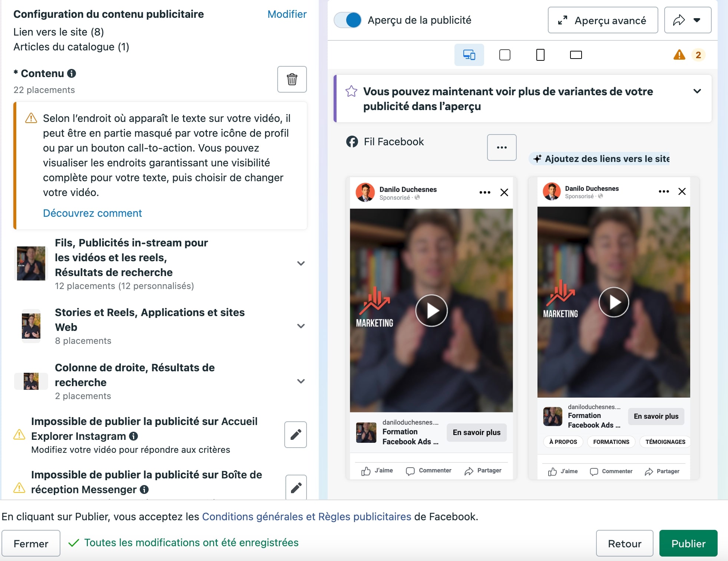Viewport: 728px width, 561px height.
Task: Click Partager on right ad preview
Action: pyautogui.click(x=662, y=471)
